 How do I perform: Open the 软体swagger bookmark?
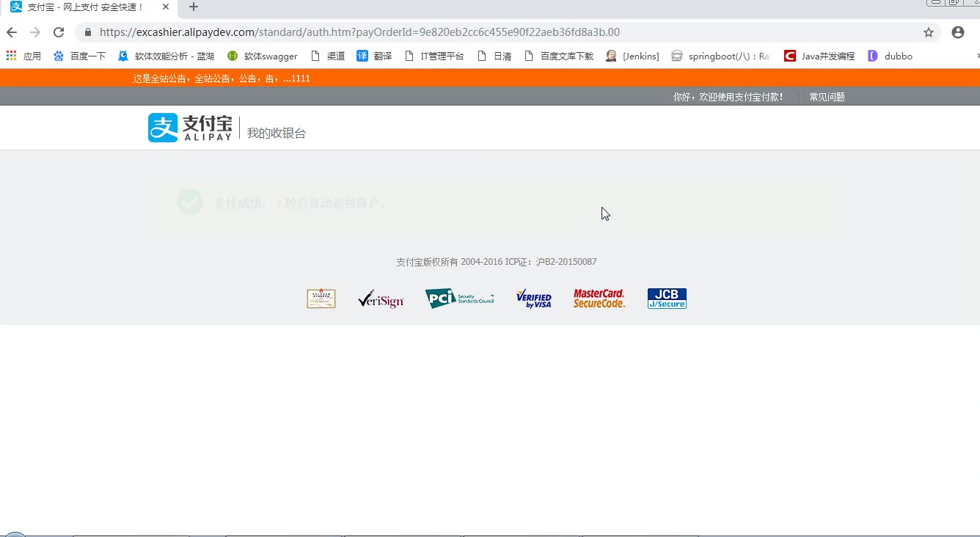(x=262, y=56)
